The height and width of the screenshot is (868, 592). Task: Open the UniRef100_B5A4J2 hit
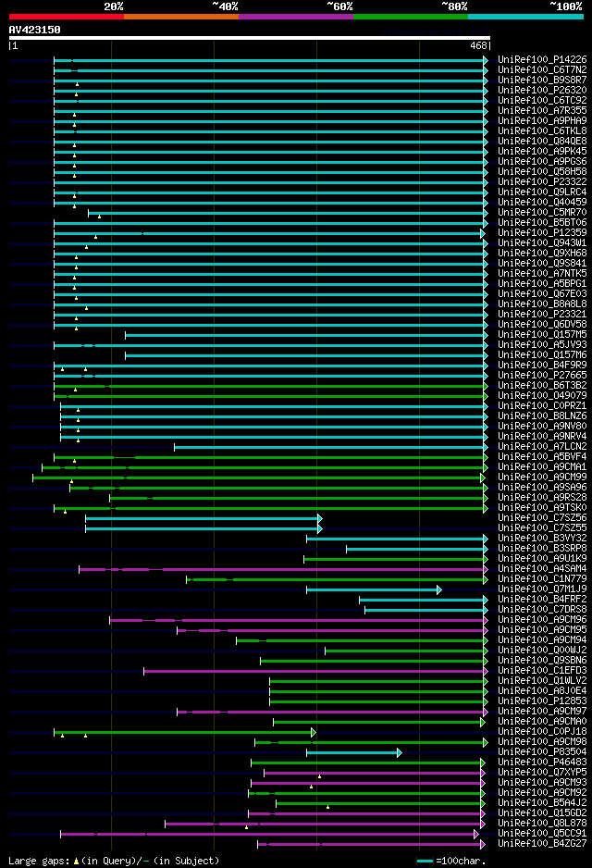point(542,803)
